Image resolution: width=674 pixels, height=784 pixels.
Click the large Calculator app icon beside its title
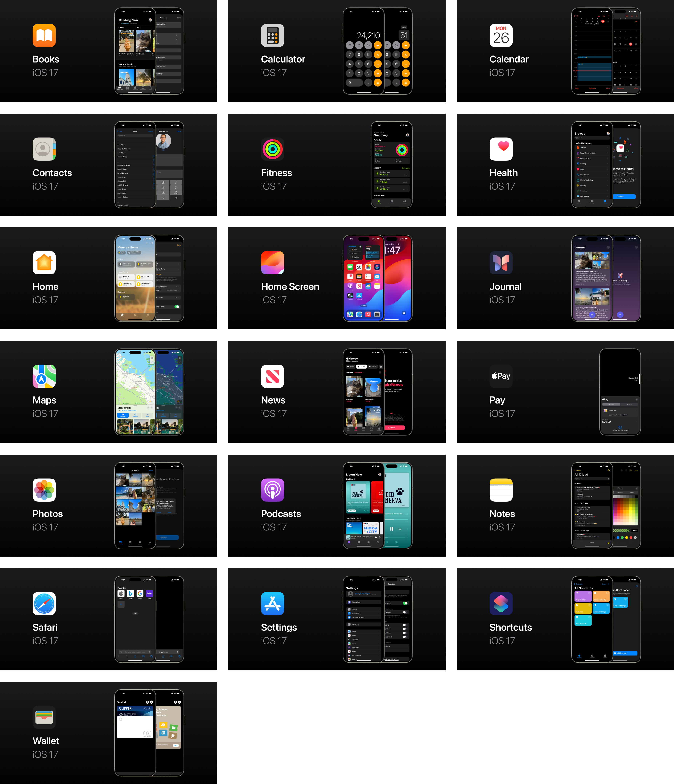coord(272,36)
